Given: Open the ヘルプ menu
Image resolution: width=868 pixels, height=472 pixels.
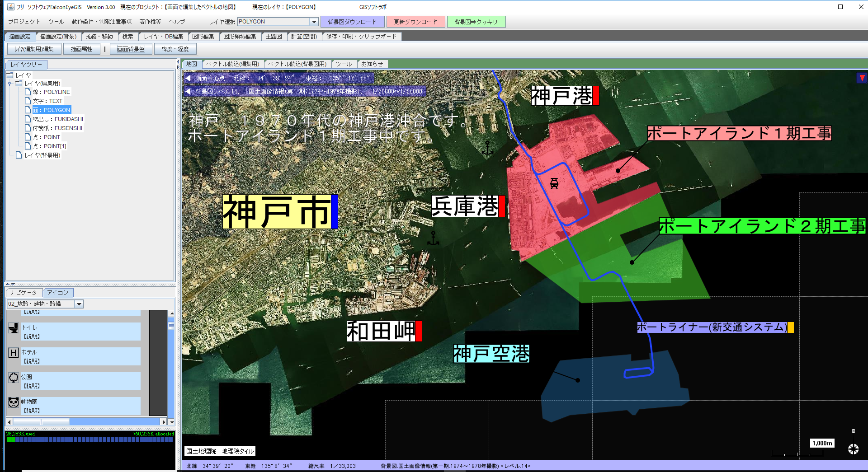Looking at the screenshot, I should 177,22.
